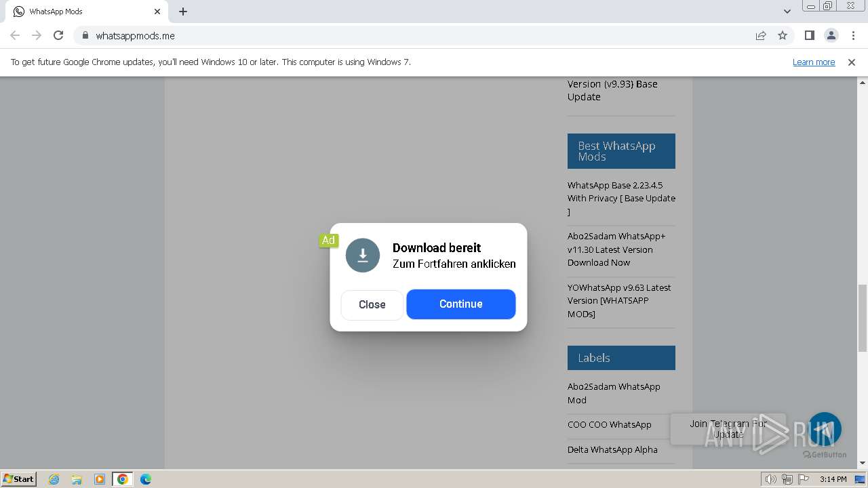Dismiss the Chrome update notification bar
The width and height of the screenshot is (868, 488).
(851, 62)
